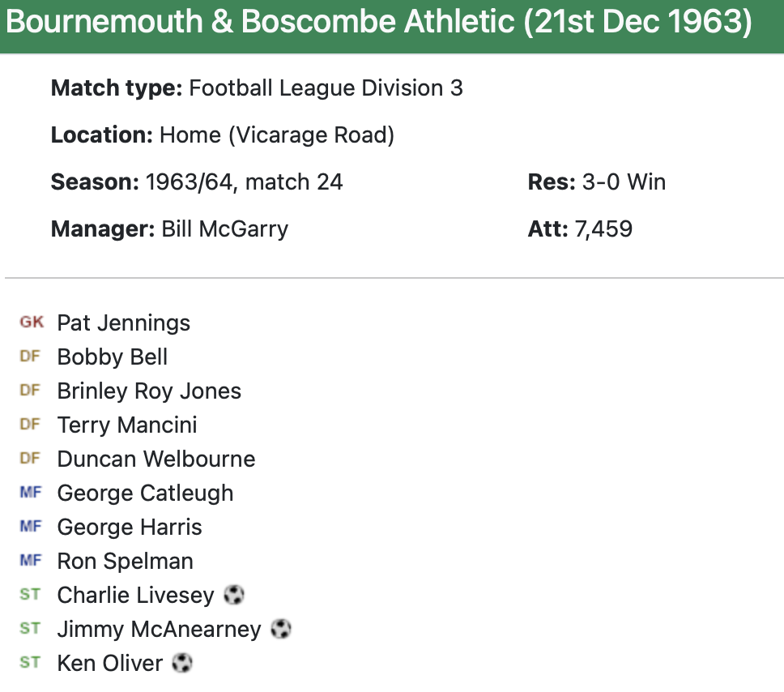Click the football goal icon after Ken Oliver
Screen dimensions: 784x692
coord(183,664)
